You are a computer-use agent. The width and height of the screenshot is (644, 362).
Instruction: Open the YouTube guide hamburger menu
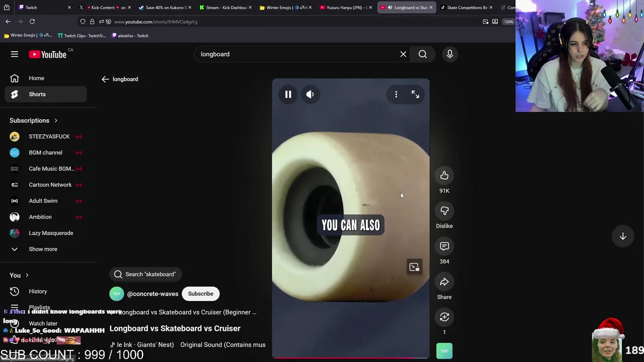tap(15, 54)
